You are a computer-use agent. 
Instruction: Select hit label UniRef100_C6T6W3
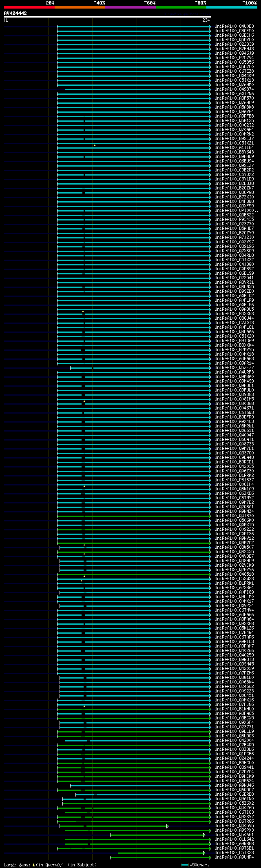(x=234, y=412)
